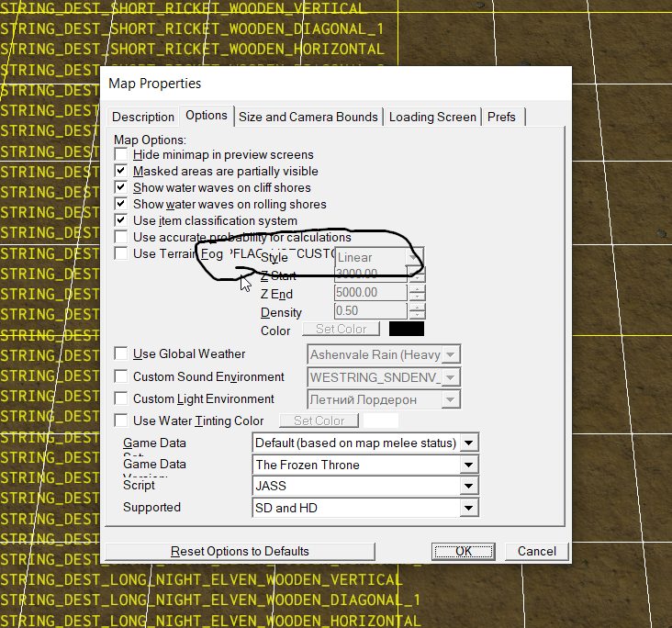
Task: Click the black fog color swatch
Action: click(x=407, y=329)
